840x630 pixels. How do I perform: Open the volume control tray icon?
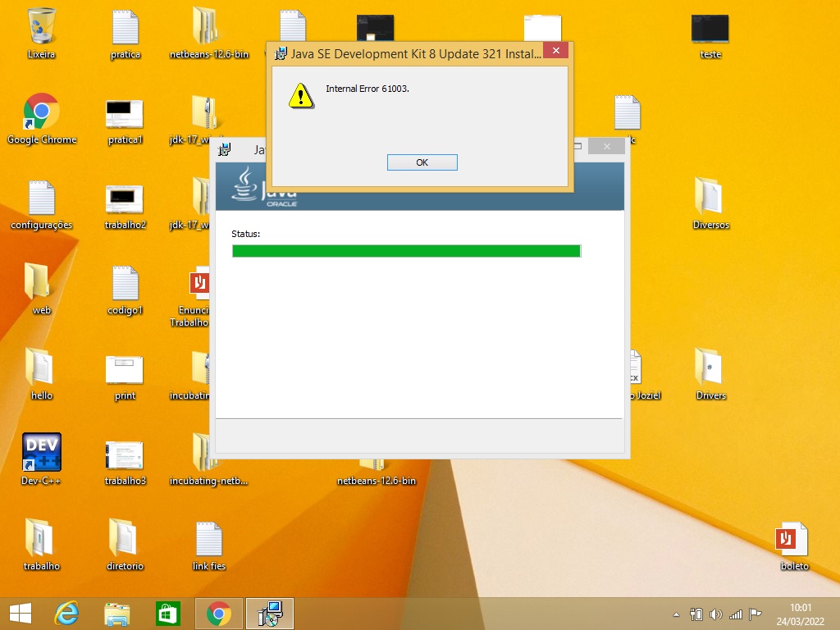pos(715,614)
